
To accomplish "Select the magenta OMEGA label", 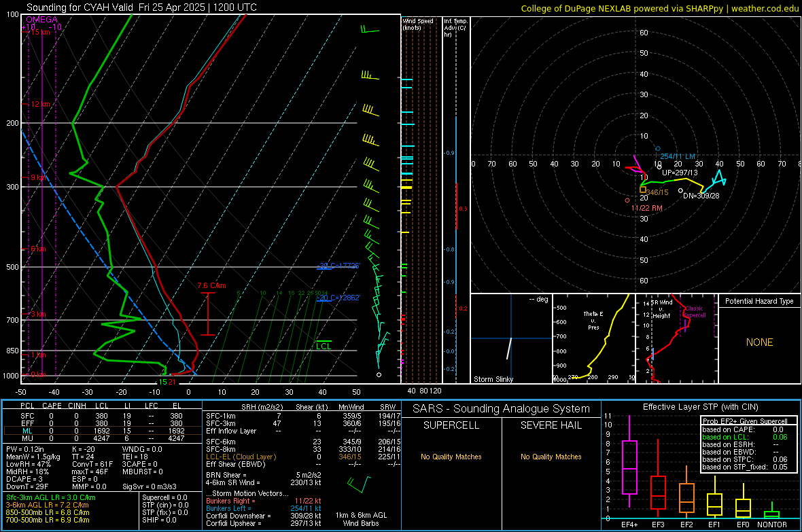I will (x=42, y=20).
